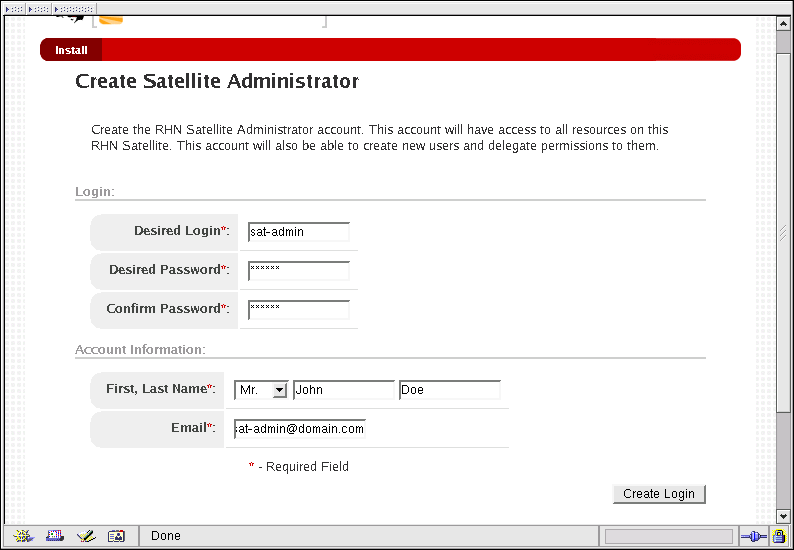Expand the widest collapsed toolbar grippy
Screen dimensions: 794x550
(x=72, y=8)
